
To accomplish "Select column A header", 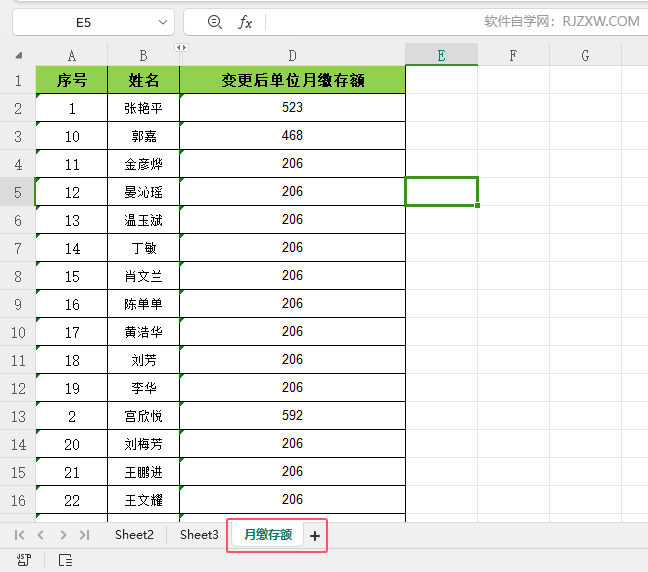I will click(71, 55).
